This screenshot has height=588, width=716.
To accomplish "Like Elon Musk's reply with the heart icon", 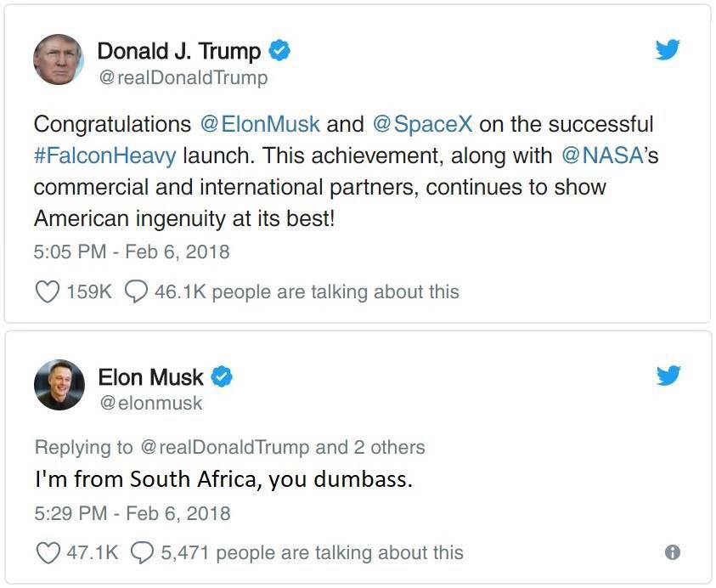I will pos(48,553).
